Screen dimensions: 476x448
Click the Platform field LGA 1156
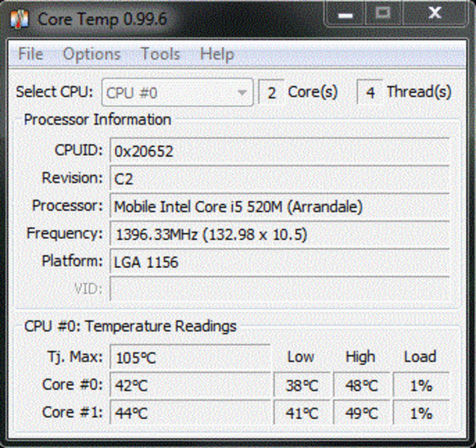pos(279,262)
